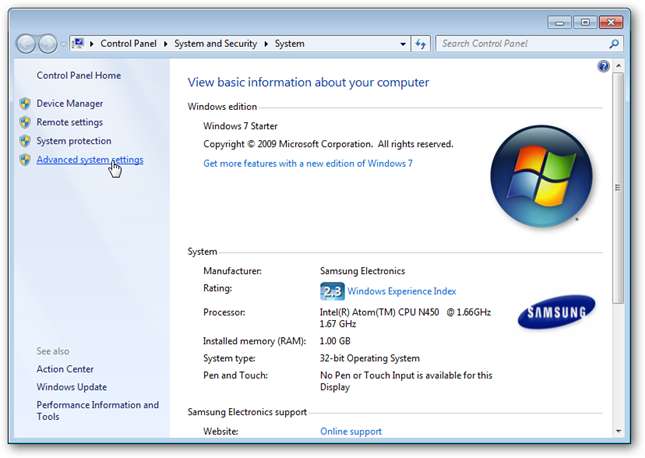The image size is (645, 458).
Task: Click inside the Search Control Panel field
Action: coord(520,44)
